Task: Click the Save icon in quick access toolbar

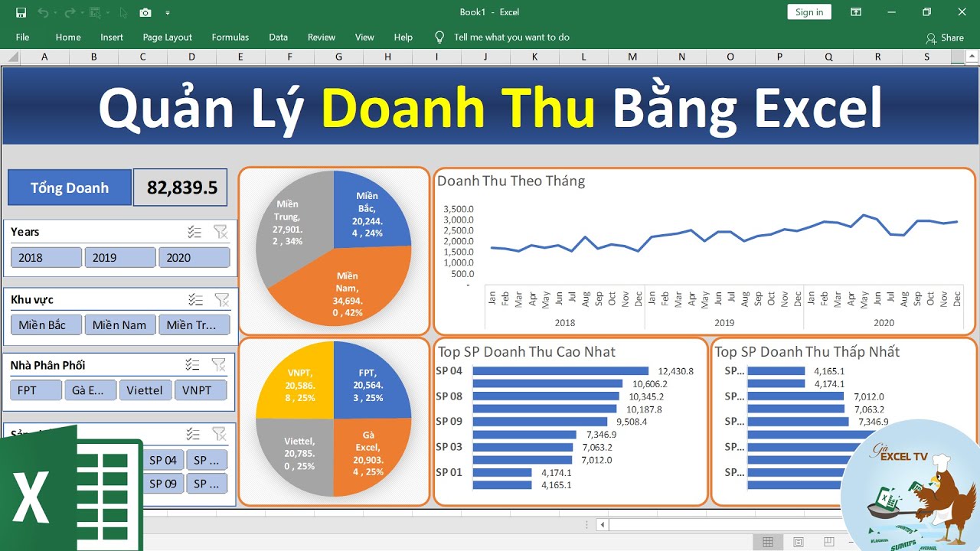Action: point(21,12)
